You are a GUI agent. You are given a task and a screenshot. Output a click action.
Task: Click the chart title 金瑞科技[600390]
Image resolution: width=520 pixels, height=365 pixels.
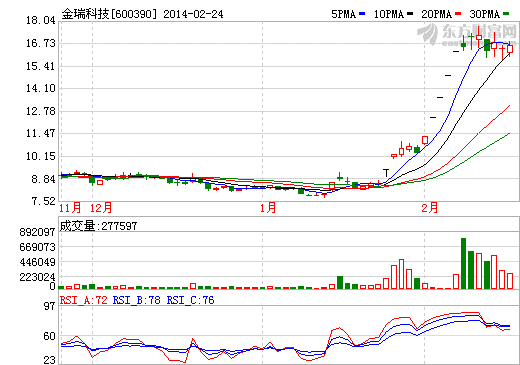(109, 14)
